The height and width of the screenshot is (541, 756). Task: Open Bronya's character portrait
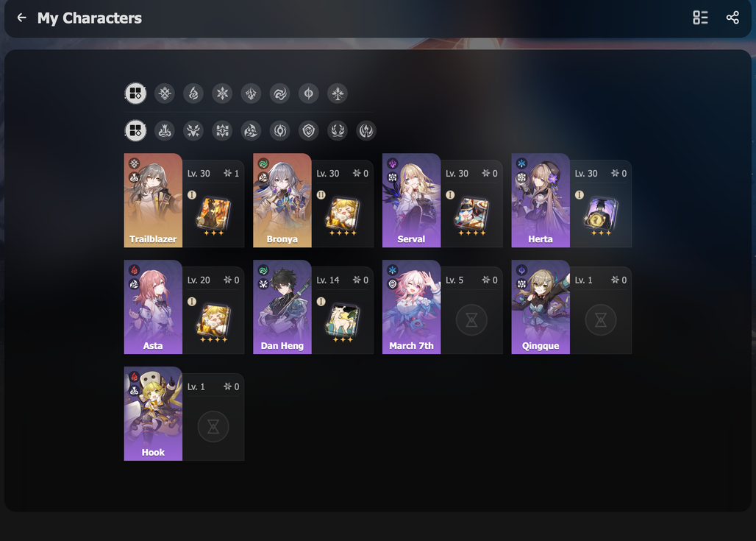point(282,200)
